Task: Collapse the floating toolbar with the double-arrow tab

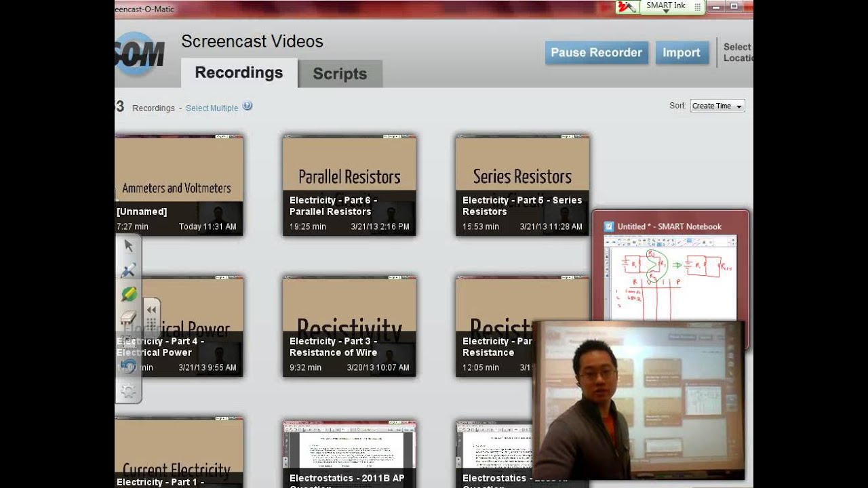Action: point(152,310)
